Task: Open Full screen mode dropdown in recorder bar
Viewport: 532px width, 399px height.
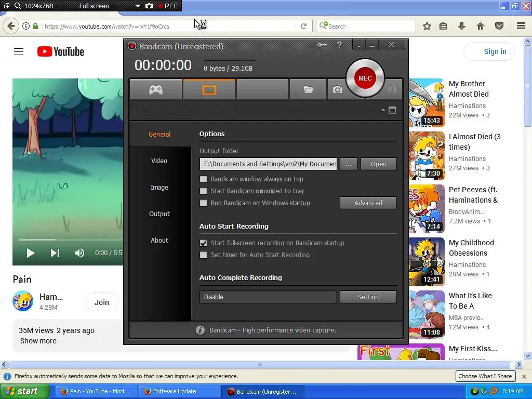Action: pyautogui.click(x=137, y=6)
